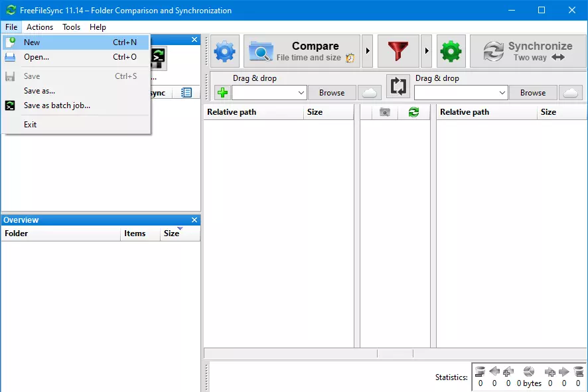Open the Help menu
Image resolution: width=588 pixels, height=392 pixels.
coord(98,27)
